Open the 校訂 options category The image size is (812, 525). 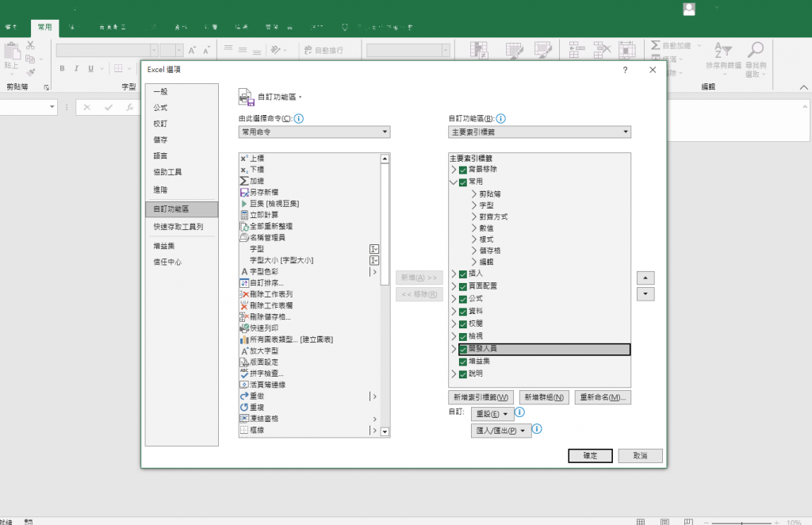coord(182,124)
